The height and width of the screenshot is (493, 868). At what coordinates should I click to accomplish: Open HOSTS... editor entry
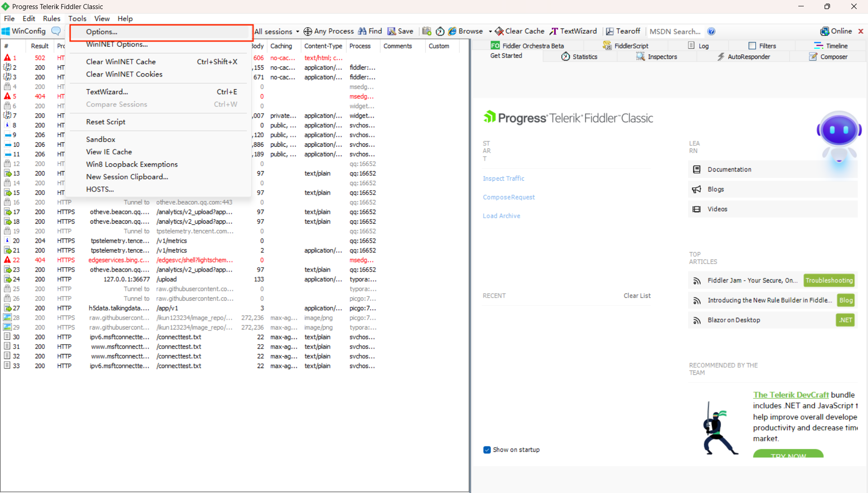tap(158, 189)
